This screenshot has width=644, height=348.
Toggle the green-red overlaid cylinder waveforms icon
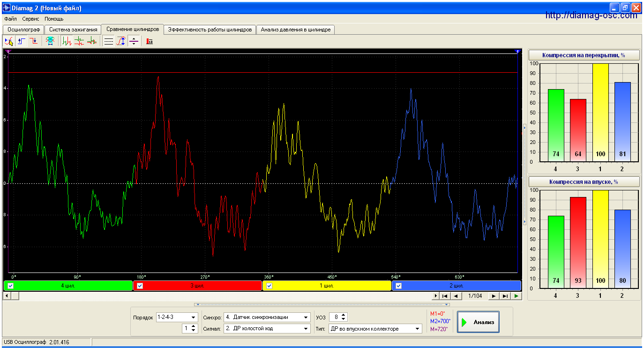coord(67,41)
